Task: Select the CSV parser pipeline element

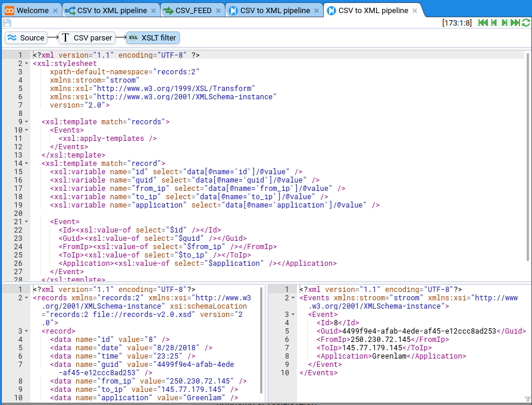Action: [x=87, y=37]
